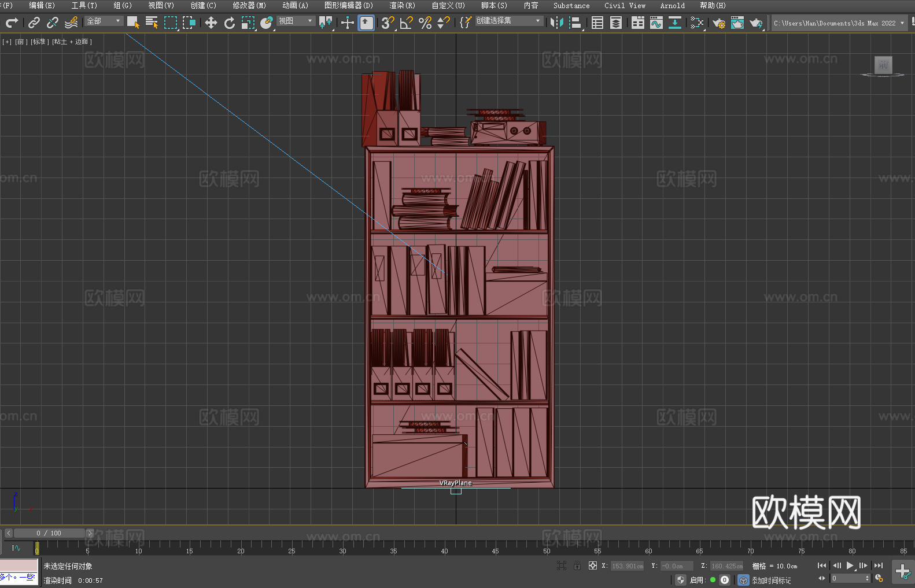The image size is (915, 588).
Task: Open the 组(G) menu
Action: pos(123,5)
